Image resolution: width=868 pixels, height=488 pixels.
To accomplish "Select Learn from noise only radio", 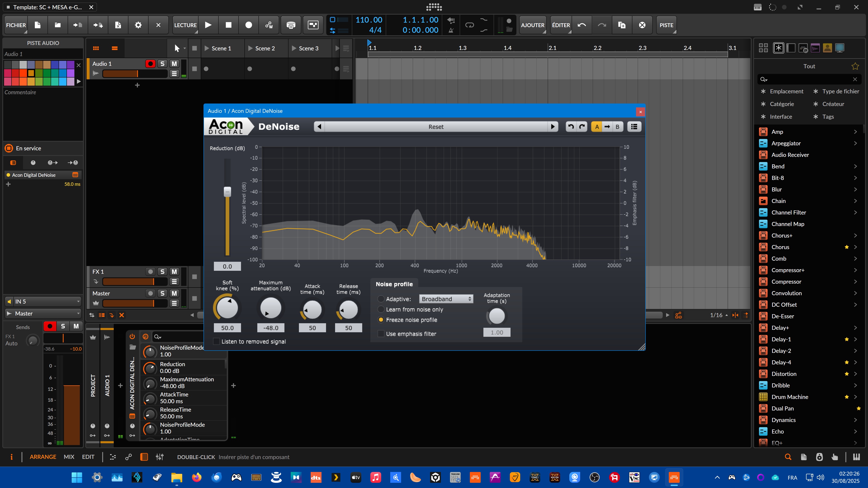I will [x=381, y=309].
